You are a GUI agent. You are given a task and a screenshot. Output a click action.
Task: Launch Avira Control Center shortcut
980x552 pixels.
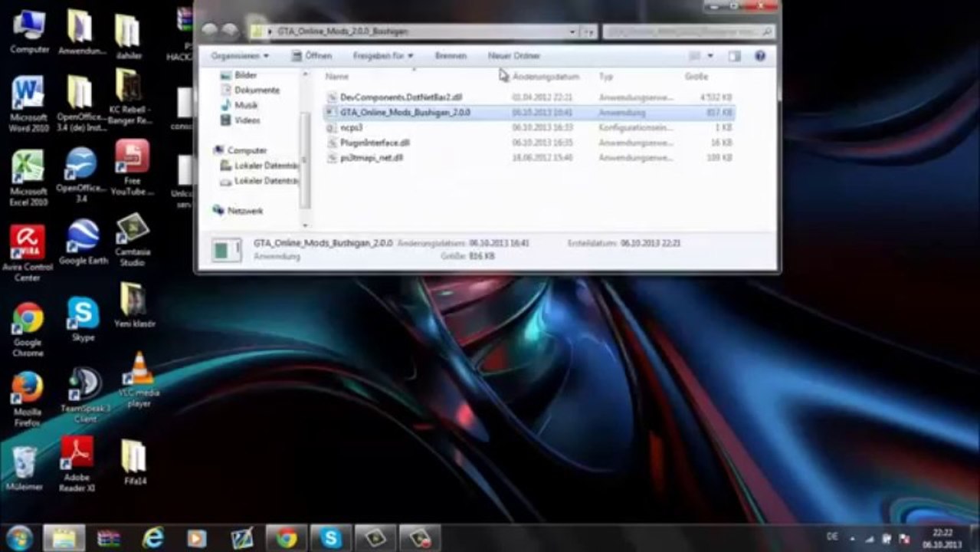click(28, 253)
